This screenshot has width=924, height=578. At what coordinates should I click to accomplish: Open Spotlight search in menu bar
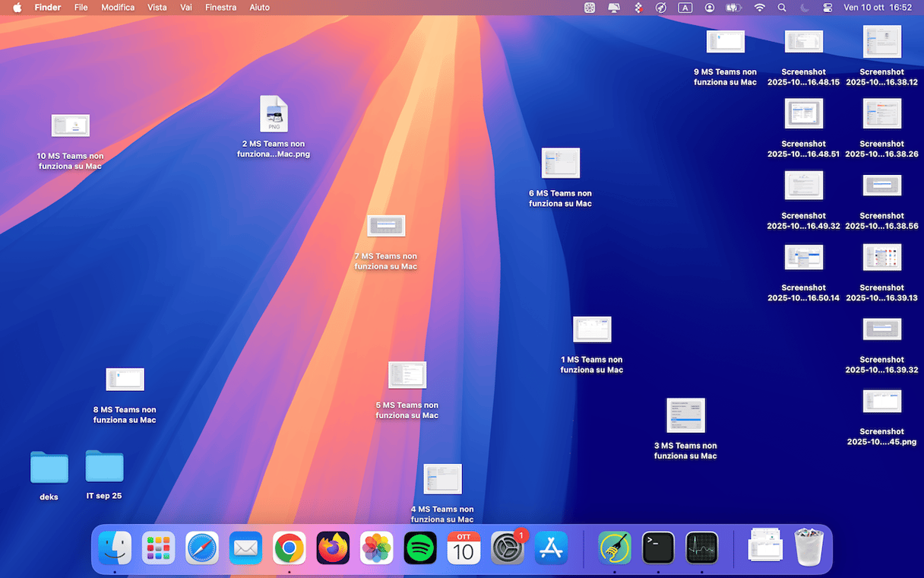coord(782,8)
